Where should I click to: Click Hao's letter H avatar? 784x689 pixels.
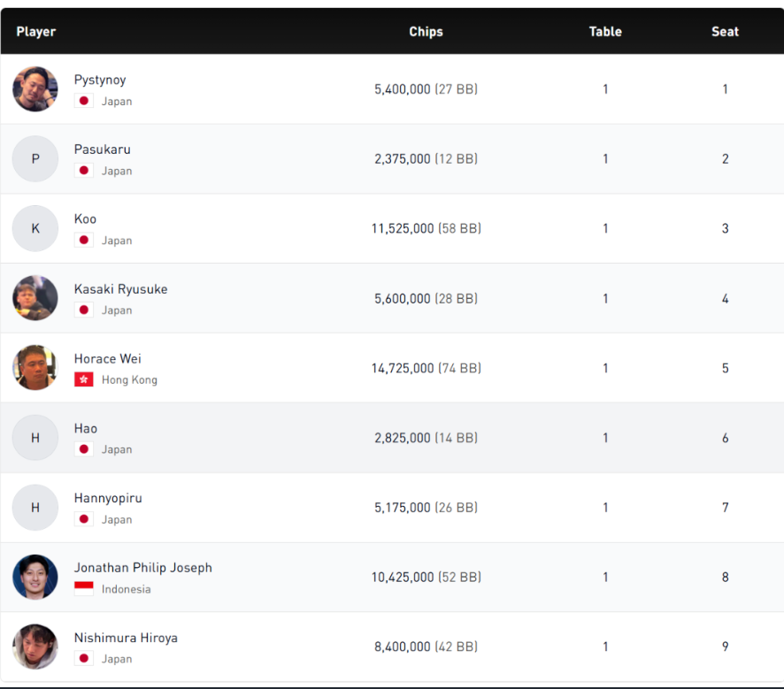click(35, 438)
